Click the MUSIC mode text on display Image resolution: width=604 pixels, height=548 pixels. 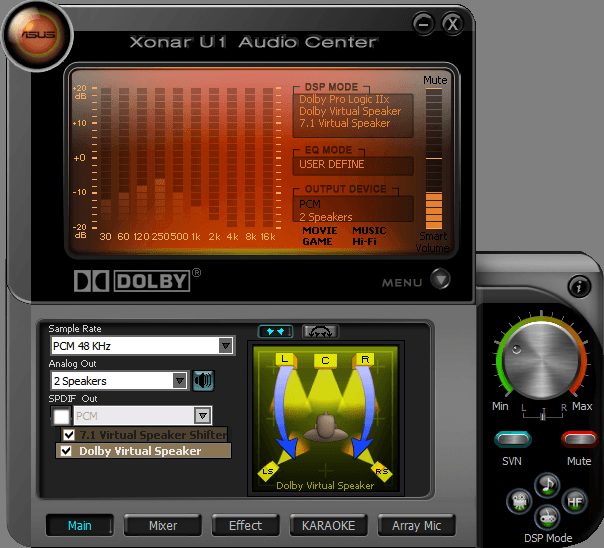[x=369, y=231]
